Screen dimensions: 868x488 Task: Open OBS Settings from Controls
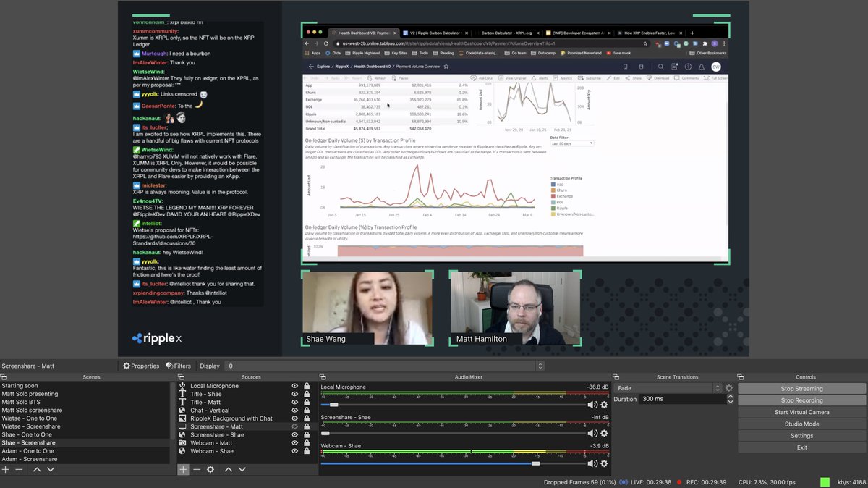point(801,436)
